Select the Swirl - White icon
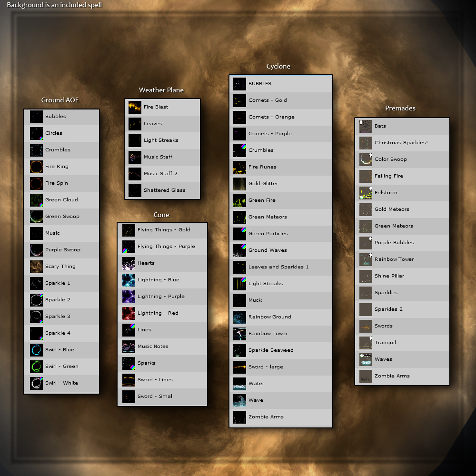The height and width of the screenshot is (476, 476). 36,383
